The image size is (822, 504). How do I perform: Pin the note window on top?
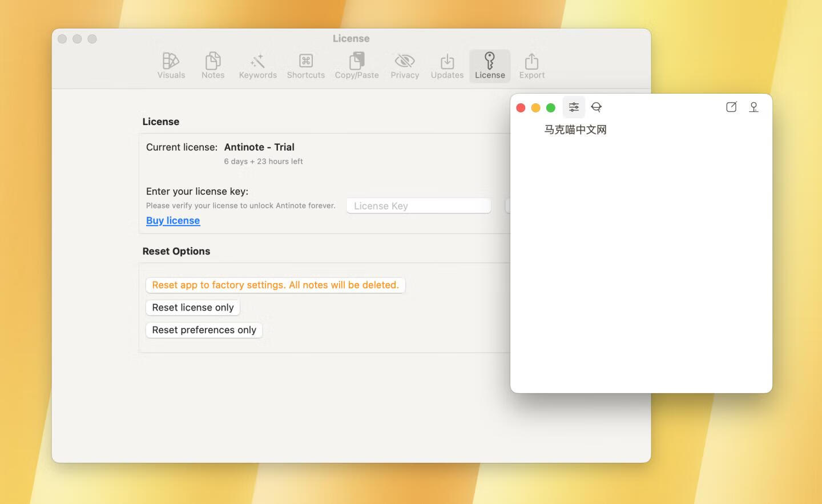753,107
